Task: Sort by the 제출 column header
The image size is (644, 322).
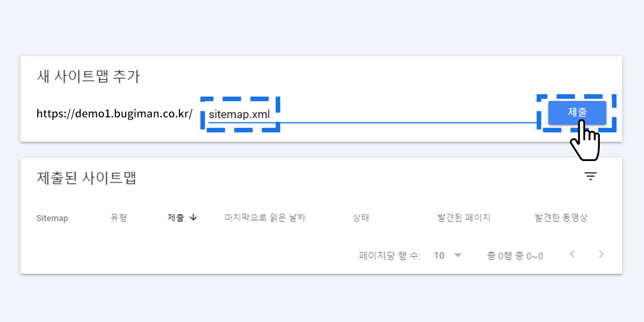Action: tap(176, 218)
